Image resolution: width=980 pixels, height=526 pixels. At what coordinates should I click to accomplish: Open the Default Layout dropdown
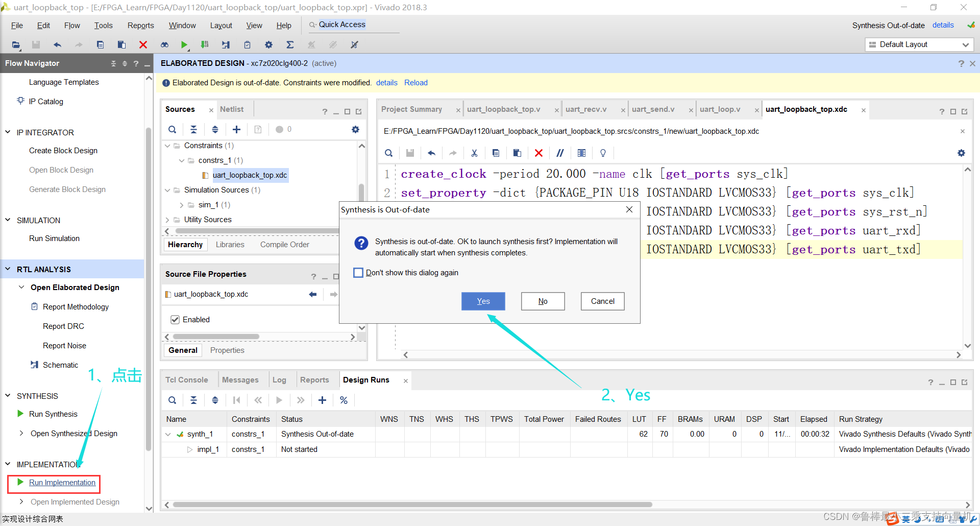919,44
